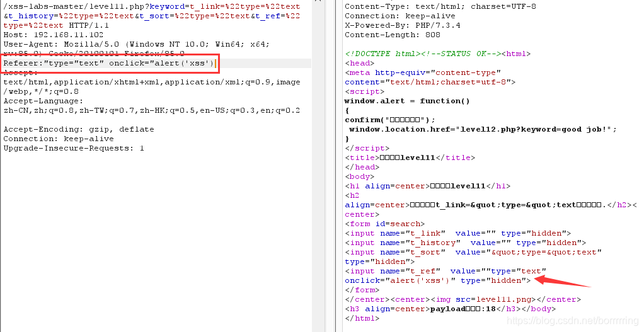Click the opening <body> tag line
This screenshot has height=332, width=644.
coord(360,176)
